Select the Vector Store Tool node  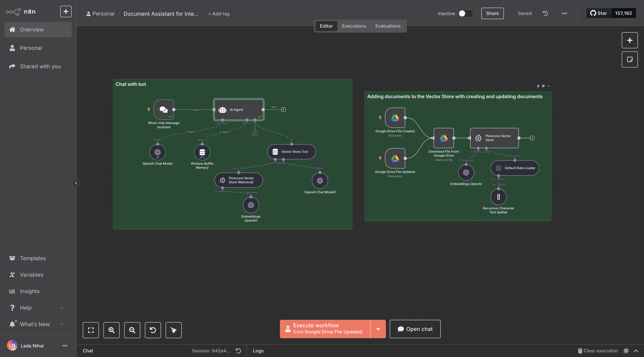coord(292,151)
